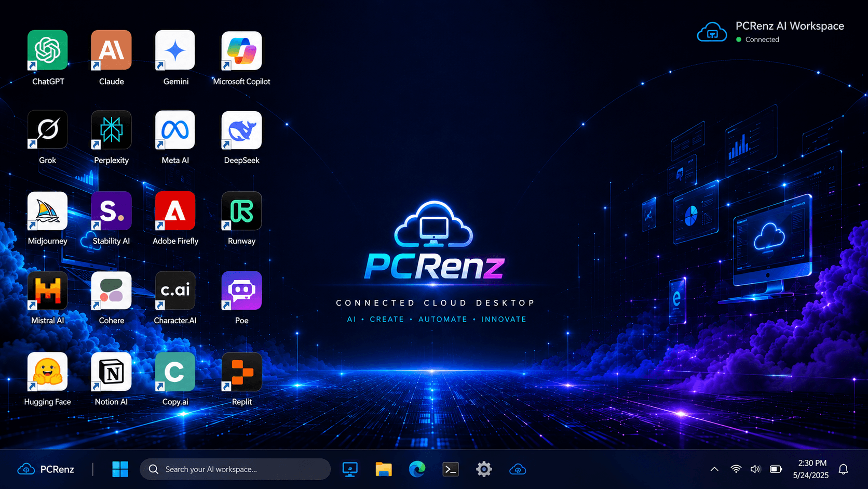Click the Meta AI shortcut

(x=175, y=130)
